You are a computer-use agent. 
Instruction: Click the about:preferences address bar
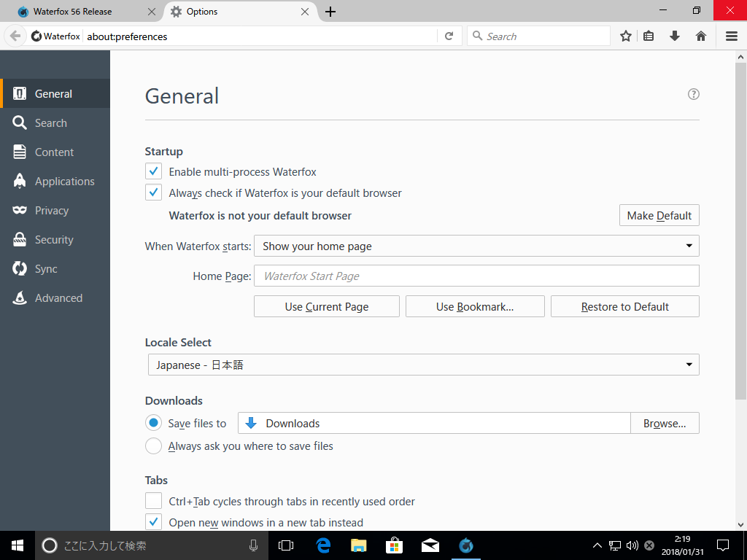(x=260, y=36)
